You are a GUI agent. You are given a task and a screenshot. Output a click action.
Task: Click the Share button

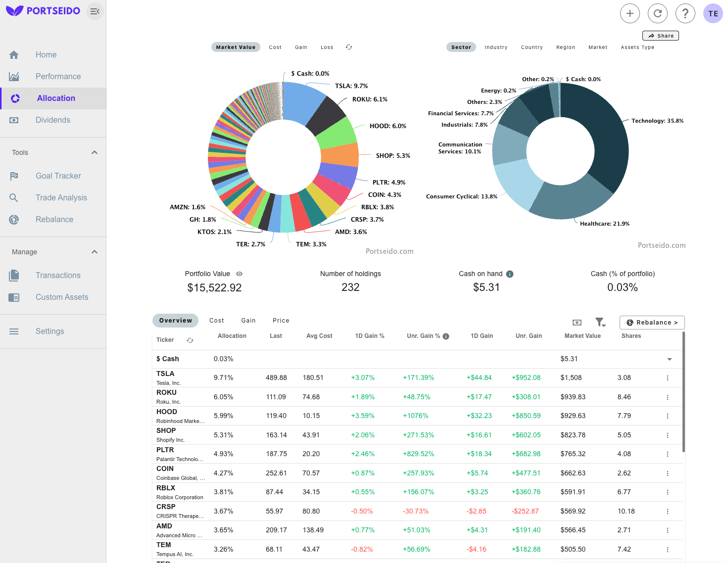[x=660, y=36]
